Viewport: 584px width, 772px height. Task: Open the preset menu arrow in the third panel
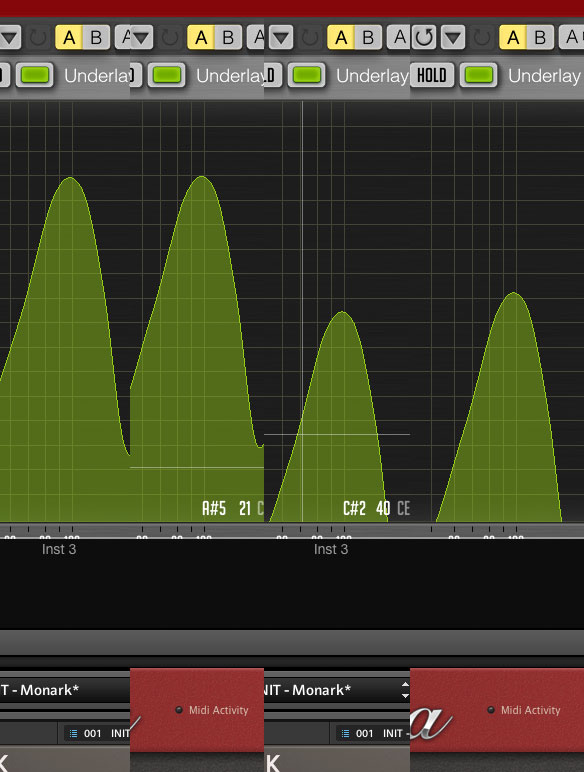(281, 37)
